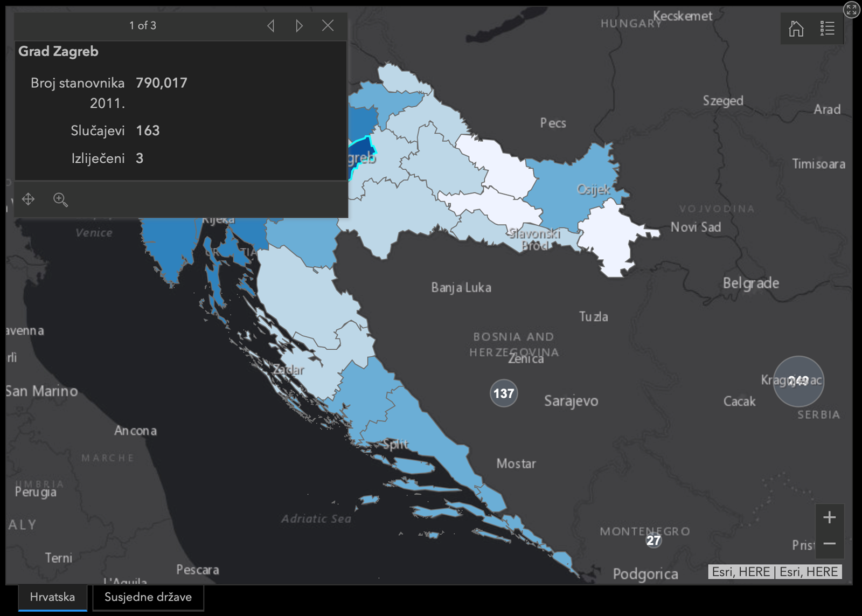Go to previous popup feature
This screenshot has height=616, width=862.
271,25
